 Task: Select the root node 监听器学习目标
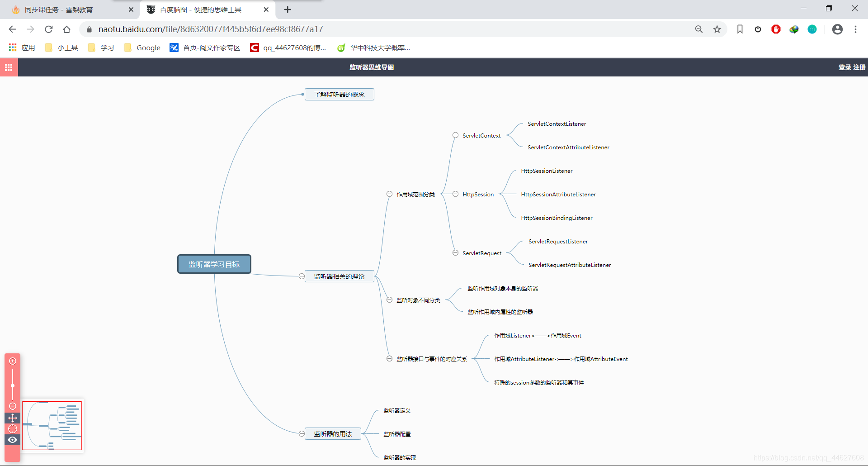tap(214, 264)
